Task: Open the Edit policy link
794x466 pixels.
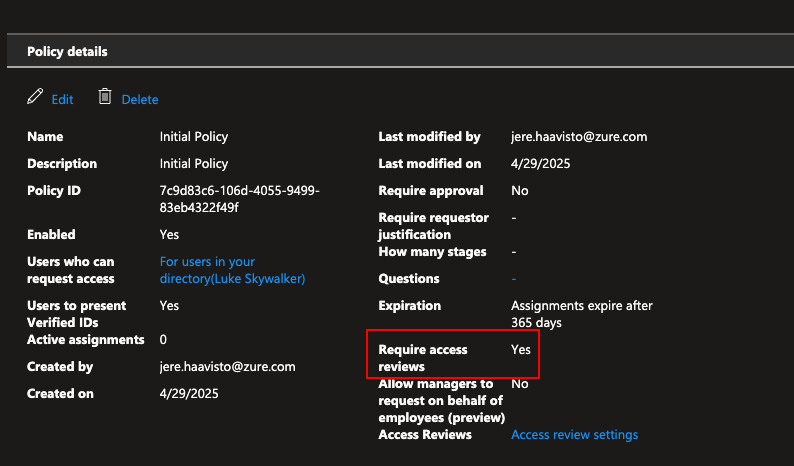Action: point(62,100)
